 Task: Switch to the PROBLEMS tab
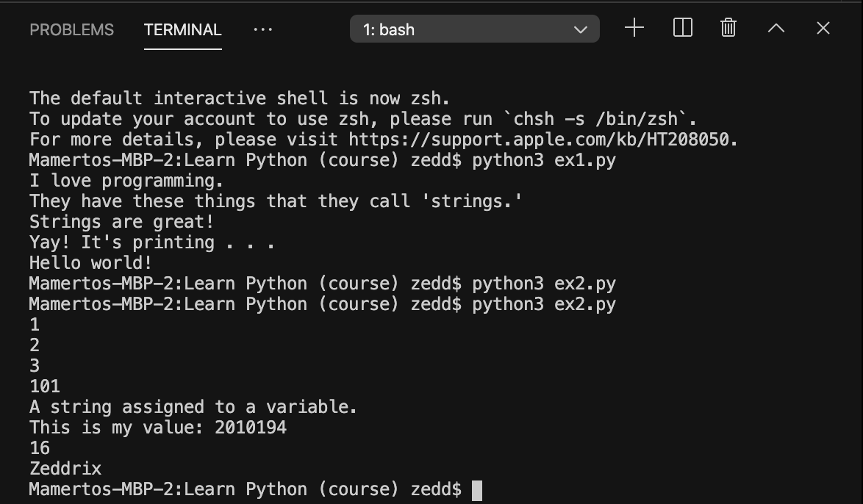(71, 29)
